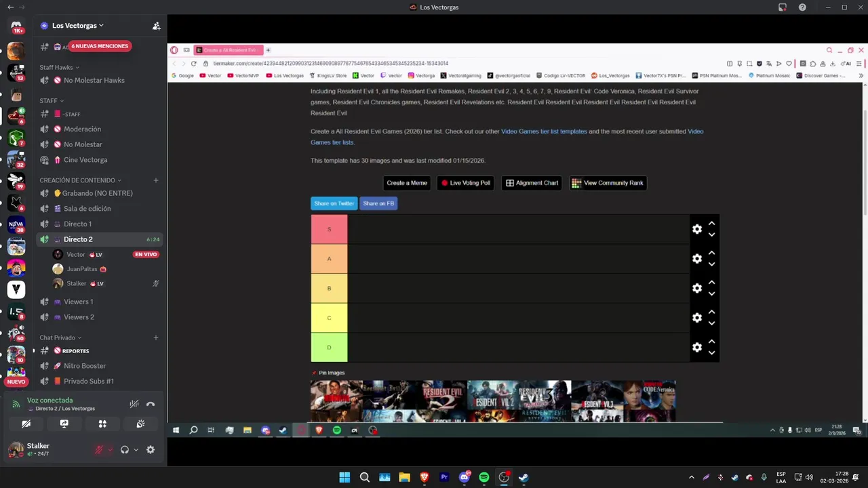Invite people to Los Vectorgas server
Viewport: 868px width, 488px height.
click(156, 26)
